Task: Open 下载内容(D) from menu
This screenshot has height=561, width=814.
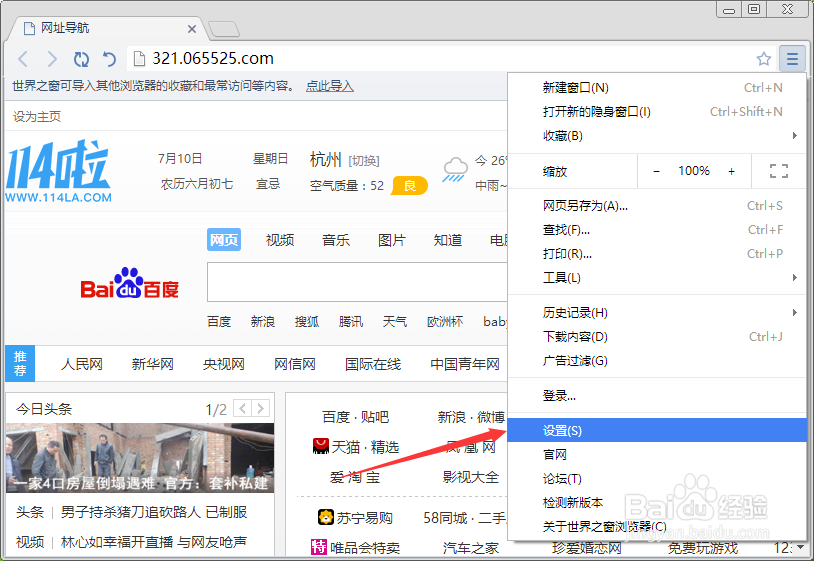Action: [x=657, y=337]
